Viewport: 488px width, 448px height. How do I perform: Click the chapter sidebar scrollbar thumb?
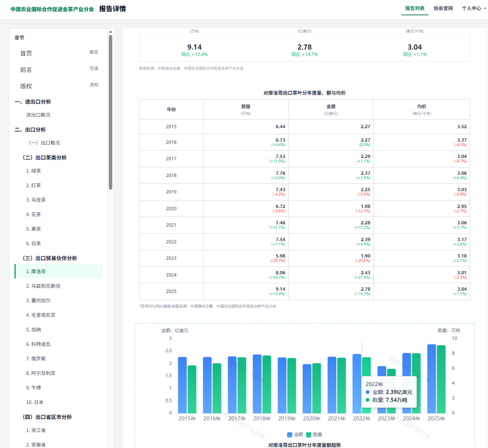coord(111,112)
